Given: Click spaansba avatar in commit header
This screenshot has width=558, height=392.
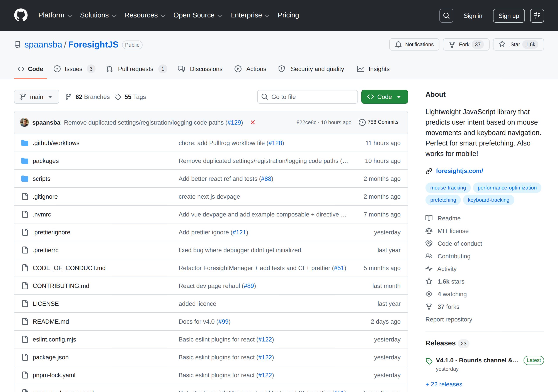Looking at the screenshot, I should [24, 122].
